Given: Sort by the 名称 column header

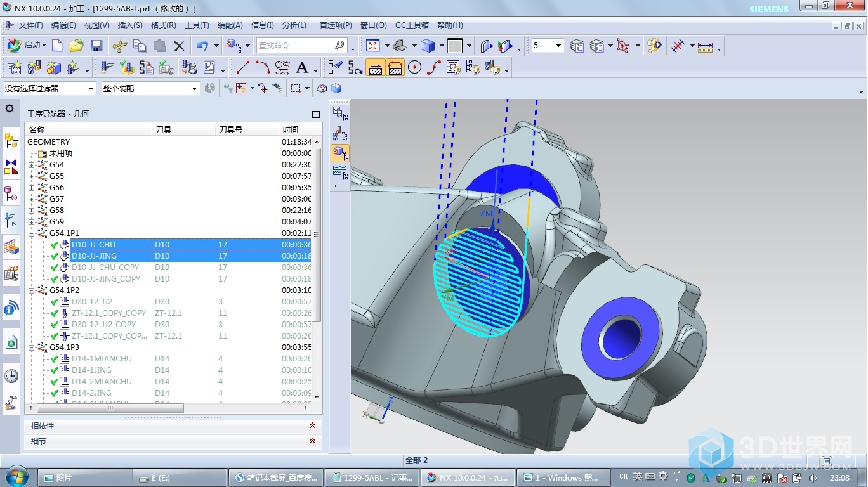Looking at the screenshot, I should point(89,129).
